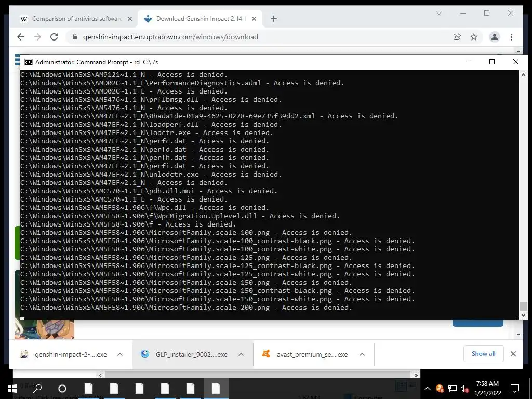Reload the uptodown page
This screenshot has height=399, width=532.
(x=54, y=37)
